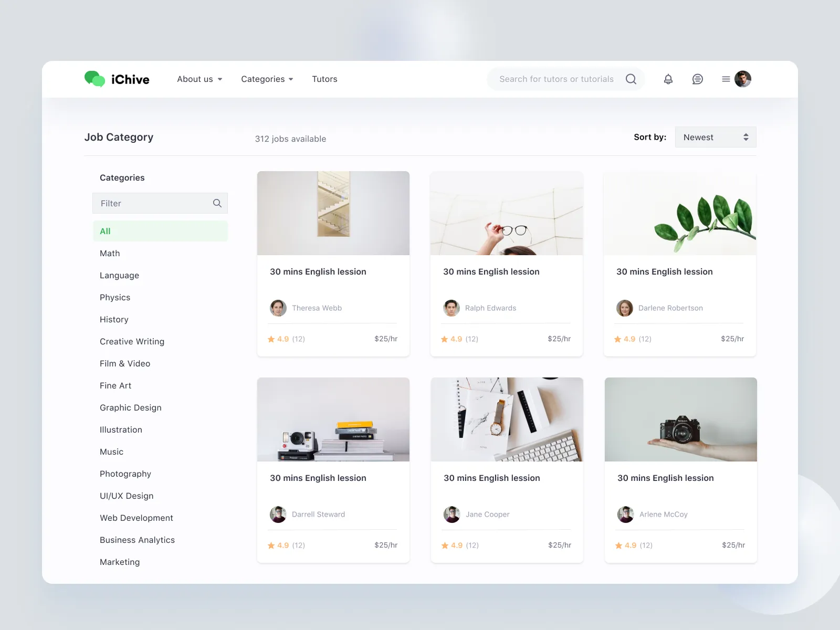The image size is (840, 630).
Task: Choose the UI/UX Design category
Action: [127, 496]
